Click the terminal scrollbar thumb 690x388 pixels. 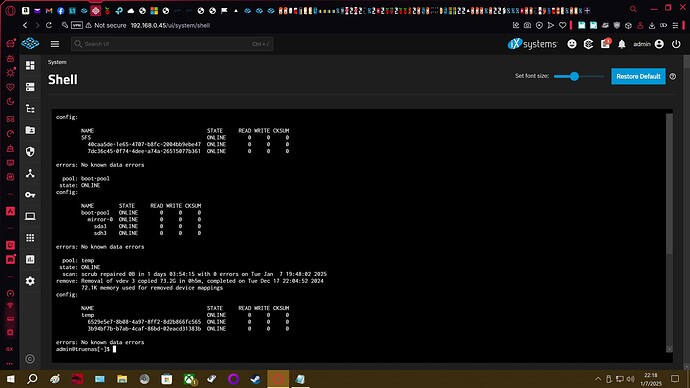click(x=669, y=184)
